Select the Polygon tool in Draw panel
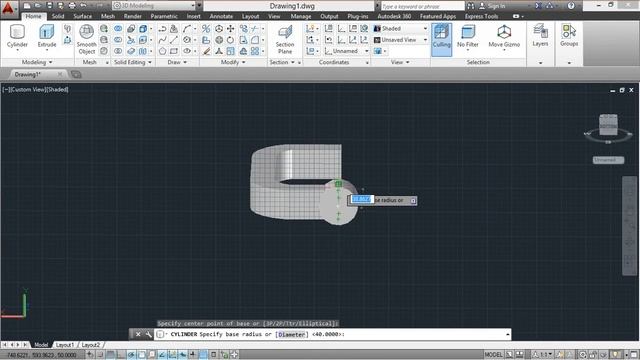Viewport: 640px width, 360px height. [162, 51]
